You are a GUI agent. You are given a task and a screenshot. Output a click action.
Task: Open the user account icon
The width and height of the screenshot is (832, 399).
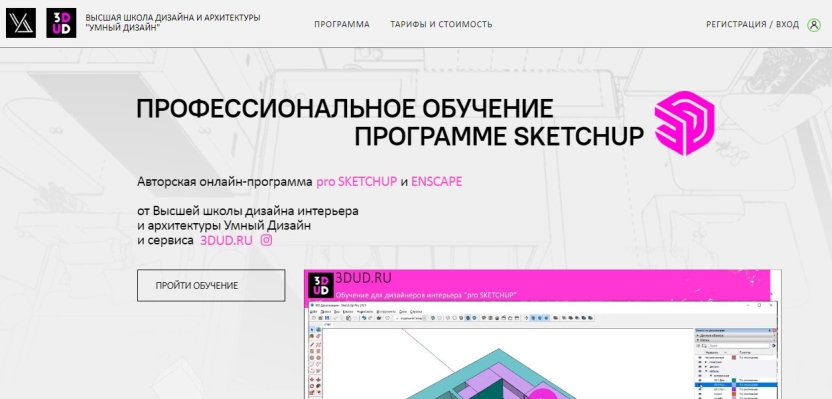[813, 25]
